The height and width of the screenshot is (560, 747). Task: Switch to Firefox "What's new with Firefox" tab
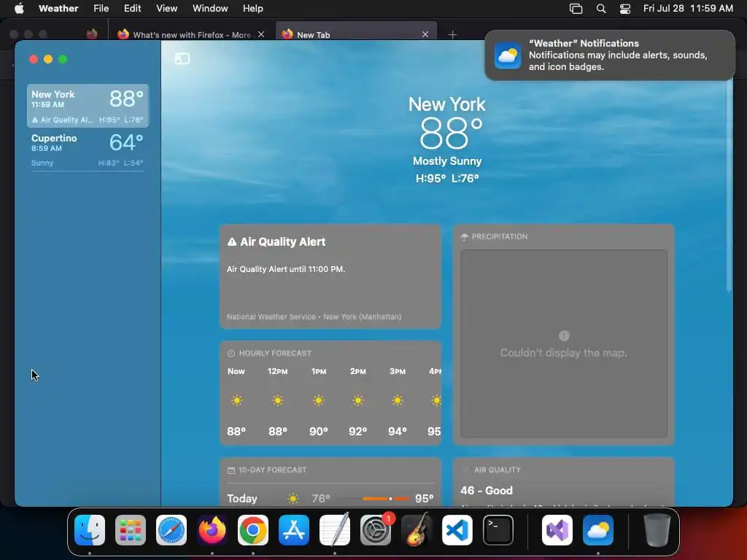click(190, 34)
